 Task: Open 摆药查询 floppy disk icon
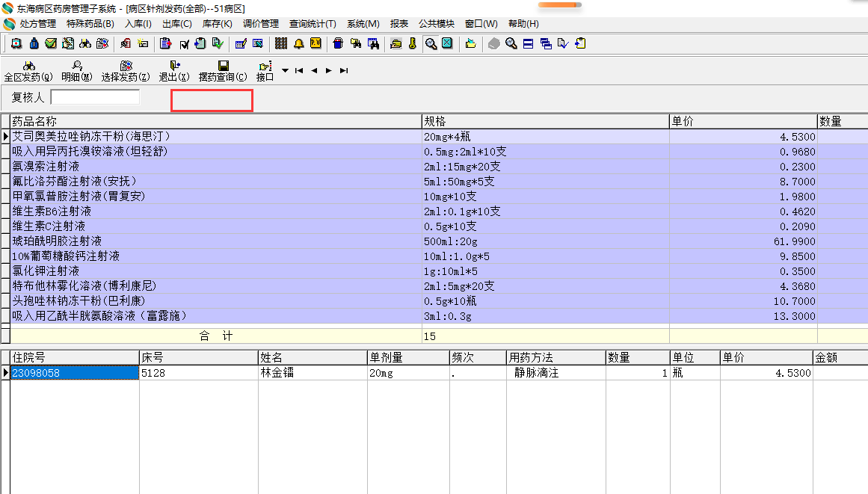click(223, 66)
